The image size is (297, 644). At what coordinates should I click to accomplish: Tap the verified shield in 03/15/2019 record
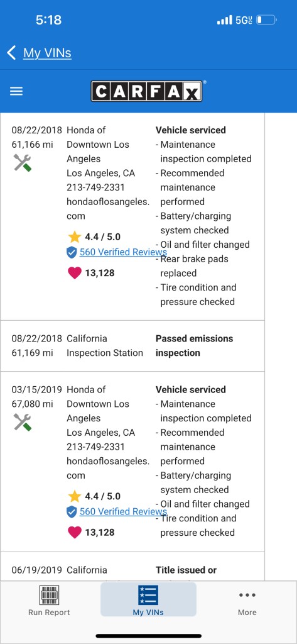point(72,512)
